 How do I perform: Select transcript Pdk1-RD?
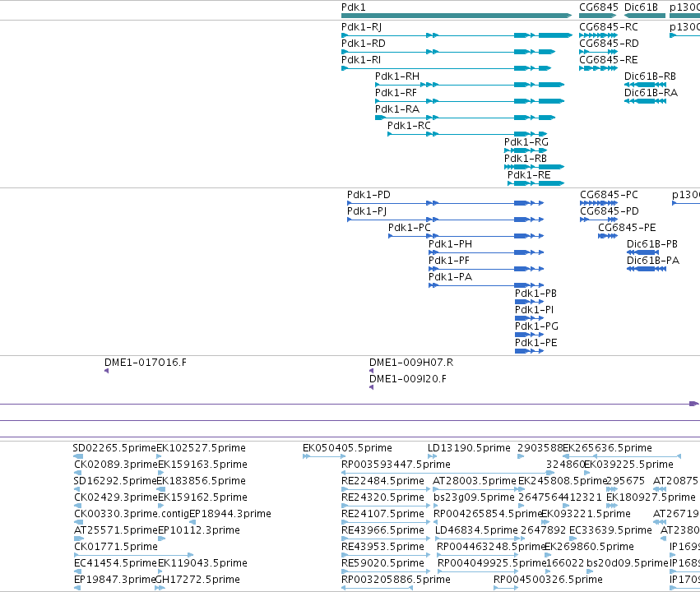(x=448, y=52)
